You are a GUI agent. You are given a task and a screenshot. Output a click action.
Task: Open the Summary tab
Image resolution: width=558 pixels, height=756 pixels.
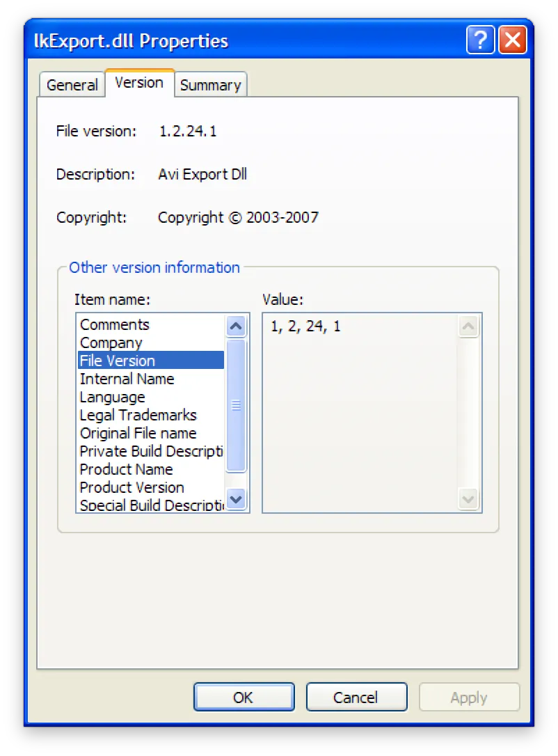tap(211, 85)
